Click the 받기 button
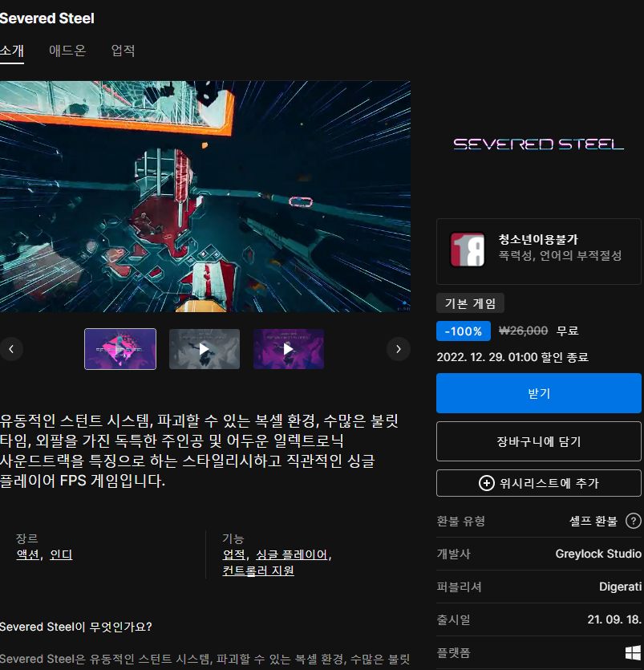This screenshot has height=670, width=644. point(539,393)
